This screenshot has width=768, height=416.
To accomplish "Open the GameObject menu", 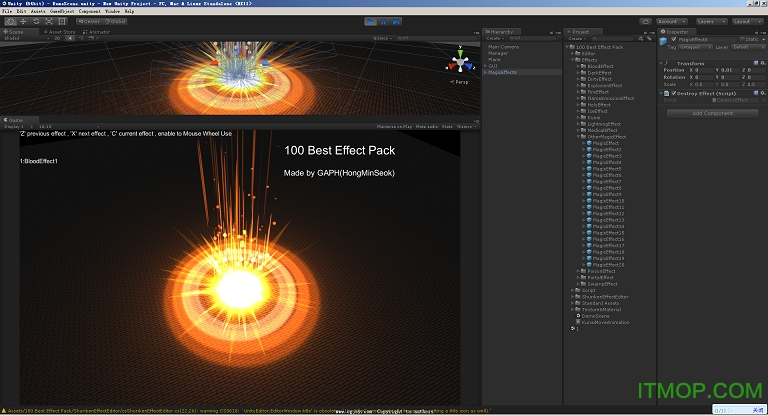I will tap(62, 11).
